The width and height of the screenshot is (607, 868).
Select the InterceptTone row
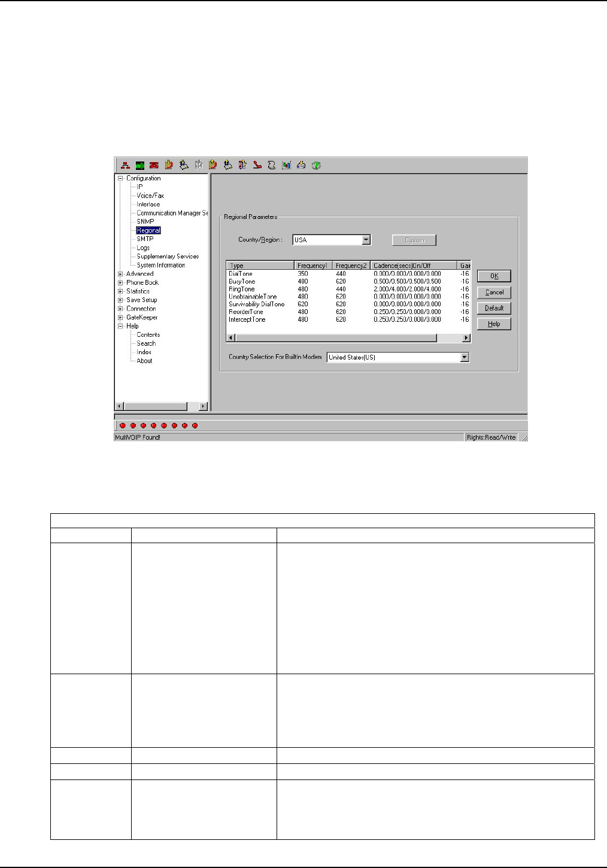[348, 320]
